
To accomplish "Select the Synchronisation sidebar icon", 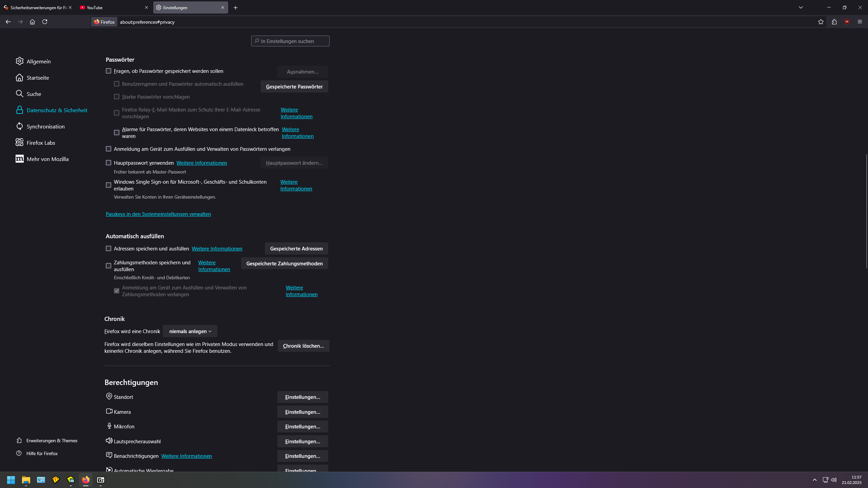I will point(19,126).
